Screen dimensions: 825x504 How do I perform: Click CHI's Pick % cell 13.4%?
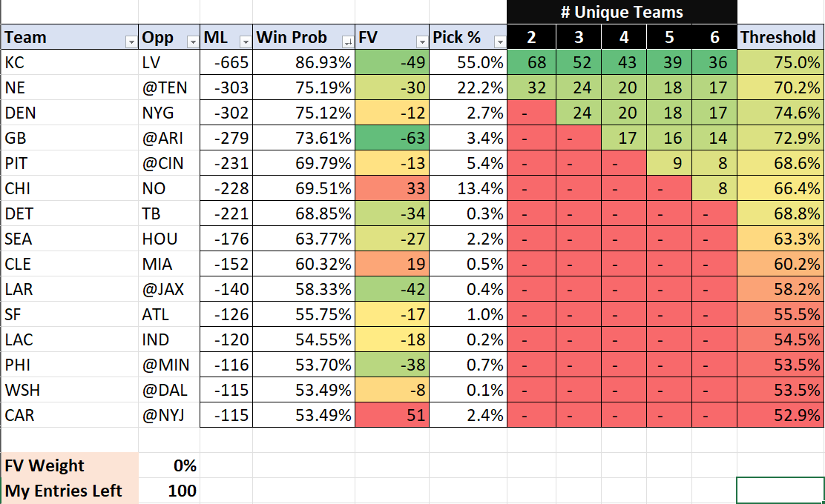(x=469, y=189)
